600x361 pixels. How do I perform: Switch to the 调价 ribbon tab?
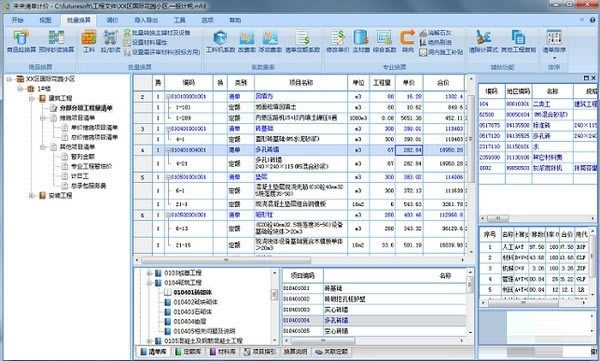tap(112, 20)
